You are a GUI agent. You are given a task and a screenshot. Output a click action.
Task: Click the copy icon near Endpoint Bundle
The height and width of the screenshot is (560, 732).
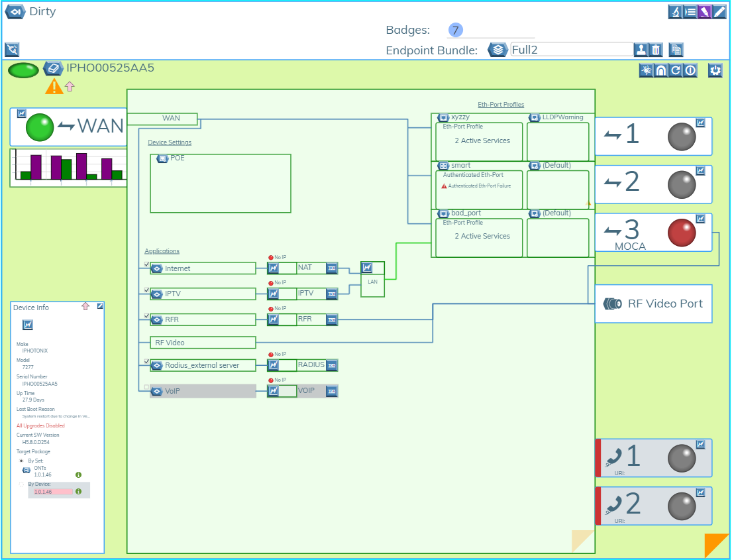676,50
